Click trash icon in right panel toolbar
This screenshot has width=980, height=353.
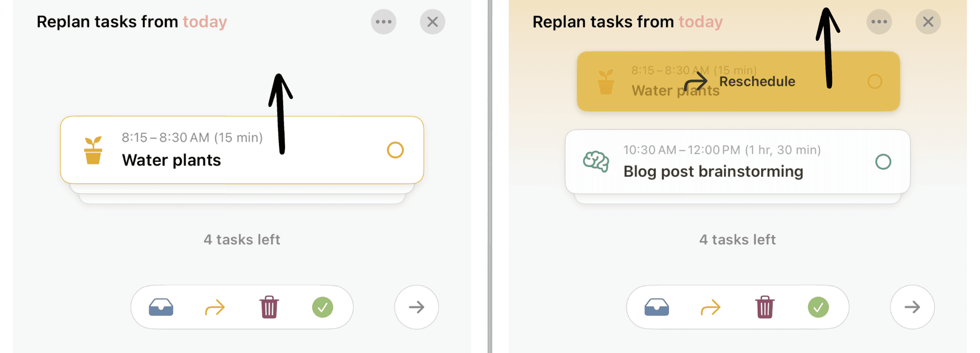[x=765, y=307]
